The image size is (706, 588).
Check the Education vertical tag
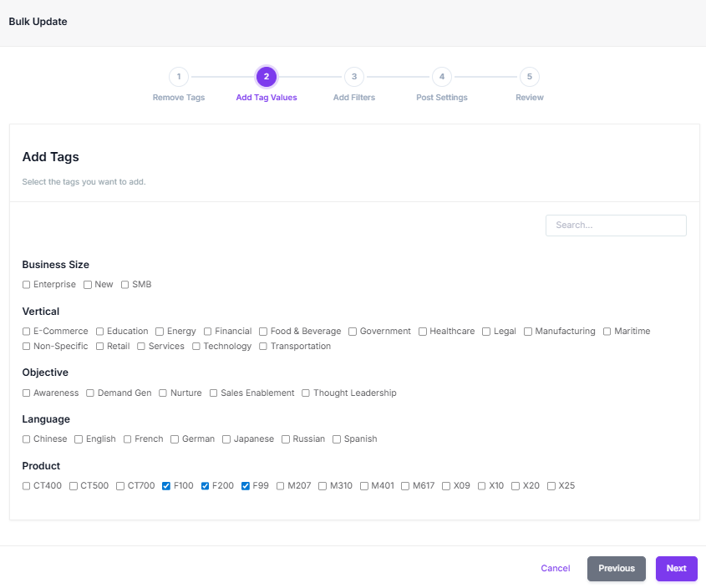99,332
